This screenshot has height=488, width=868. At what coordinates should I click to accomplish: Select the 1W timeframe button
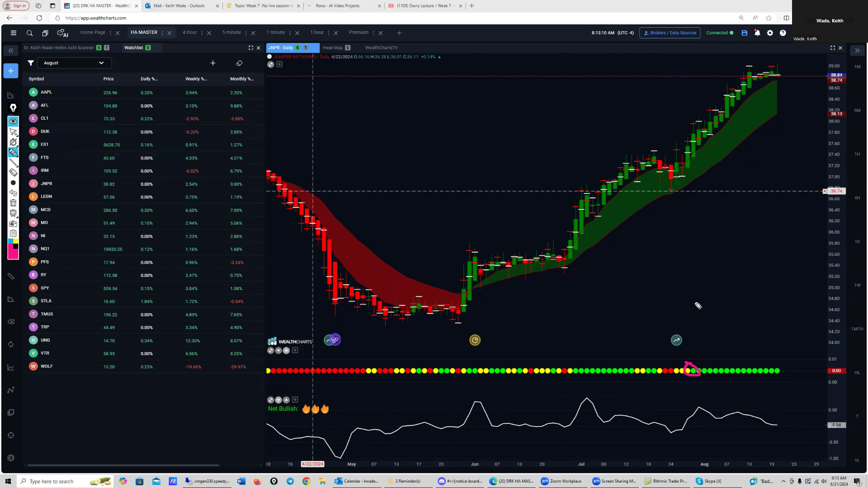click(x=857, y=286)
